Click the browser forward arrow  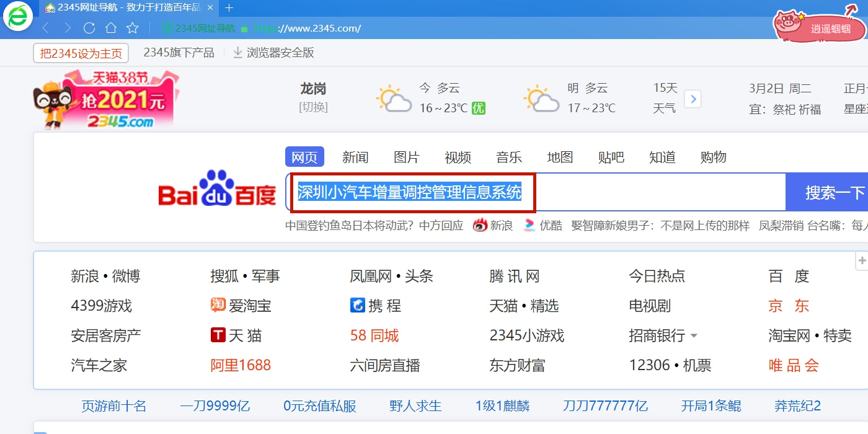coord(68,28)
